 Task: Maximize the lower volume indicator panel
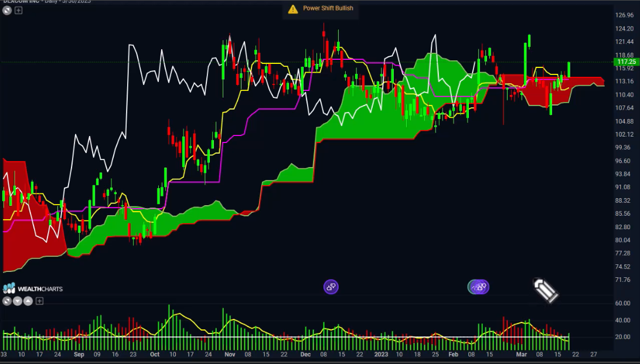[7, 301]
